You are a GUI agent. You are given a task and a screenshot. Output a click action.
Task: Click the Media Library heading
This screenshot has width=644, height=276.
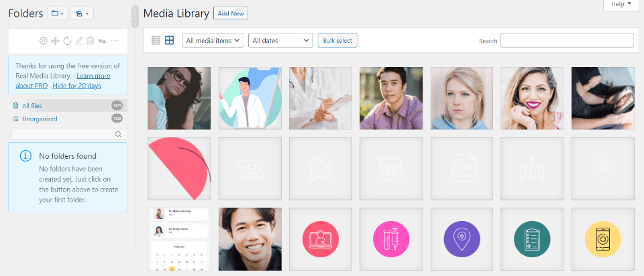pyautogui.click(x=176, y=13)
